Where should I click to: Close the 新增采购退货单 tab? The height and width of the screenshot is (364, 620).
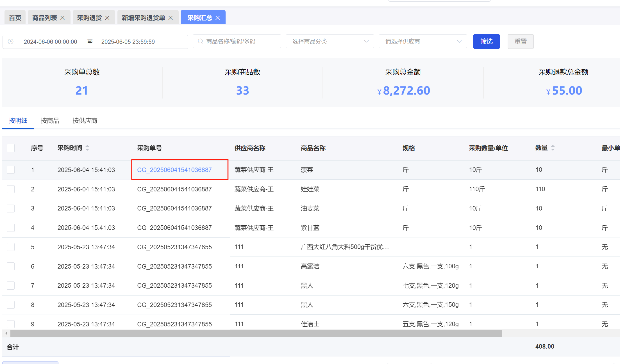(171, 18)
